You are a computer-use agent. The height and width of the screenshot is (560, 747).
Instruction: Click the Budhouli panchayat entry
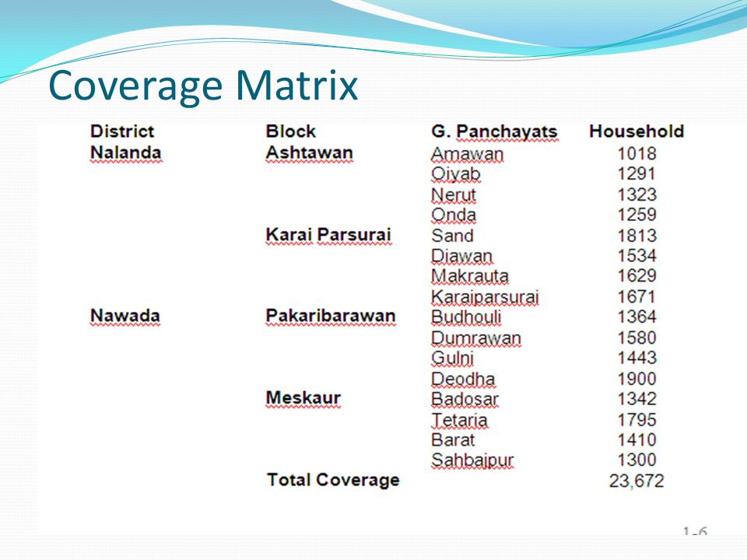coord(466,317)
